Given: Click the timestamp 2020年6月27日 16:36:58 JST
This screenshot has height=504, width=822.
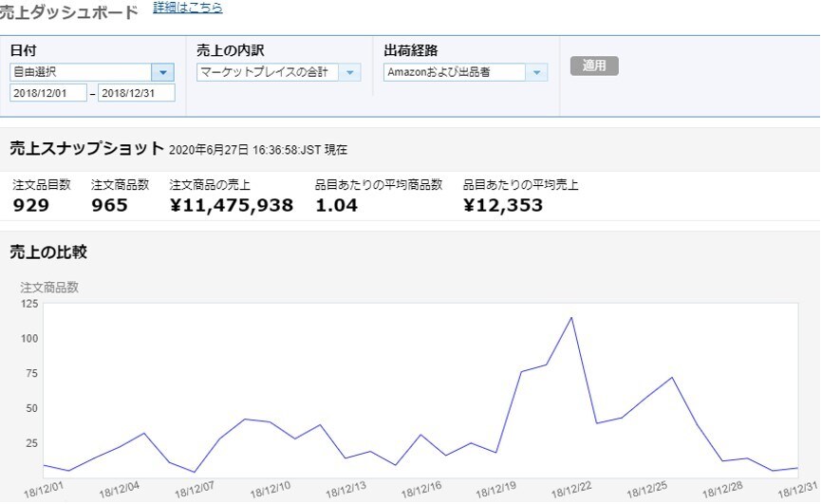Looking at the screenshot, I should tap(258, 150).
